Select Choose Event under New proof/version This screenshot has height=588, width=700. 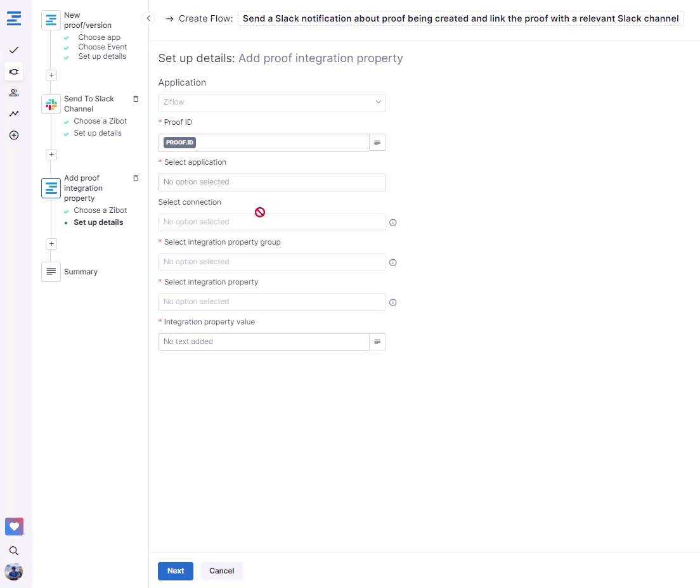point(102,47)
